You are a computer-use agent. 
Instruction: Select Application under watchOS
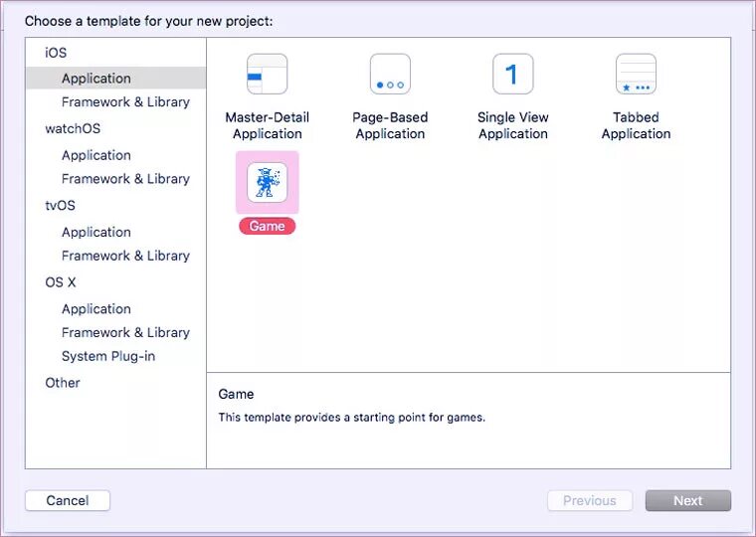(x=95, y=155)
